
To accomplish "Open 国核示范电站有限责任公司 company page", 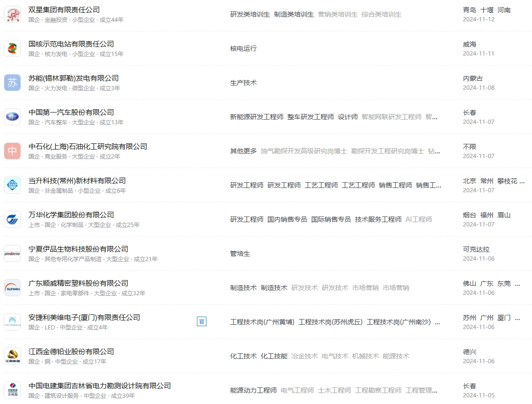I will pyautogui.click(x=71, y=44).
